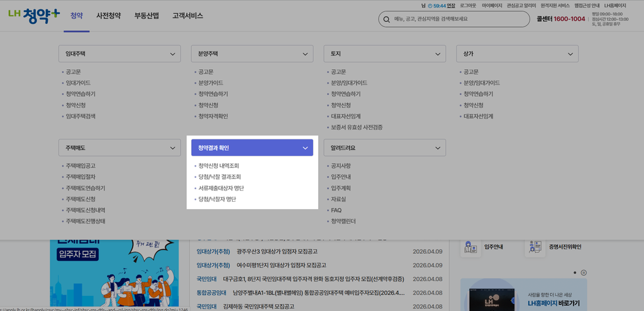Open 청약연습하기 under 분양주택
Screen dimensions: 644x311
point(213,94)
